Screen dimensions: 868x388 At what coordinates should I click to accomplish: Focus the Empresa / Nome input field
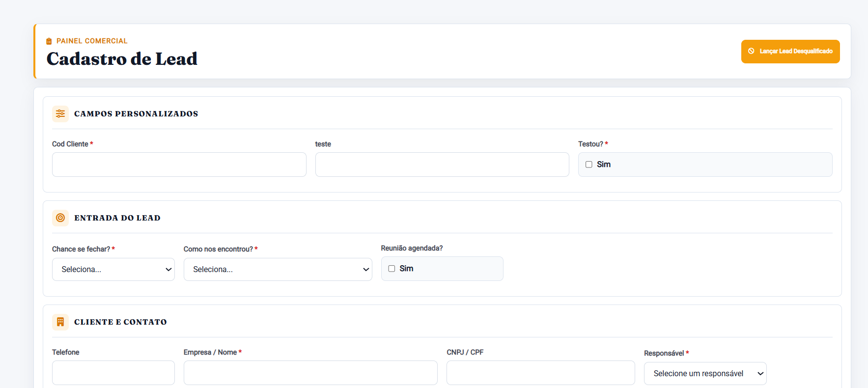(x=310, y=373)
